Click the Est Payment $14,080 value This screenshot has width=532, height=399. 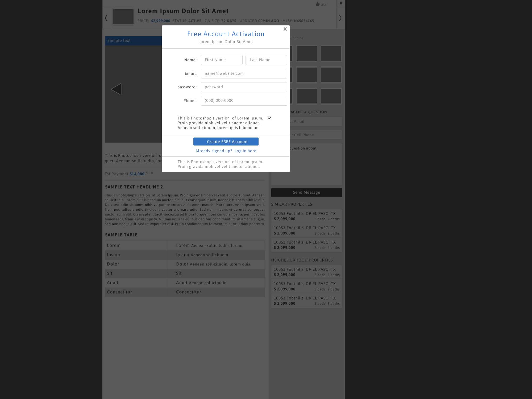(137, 174)
